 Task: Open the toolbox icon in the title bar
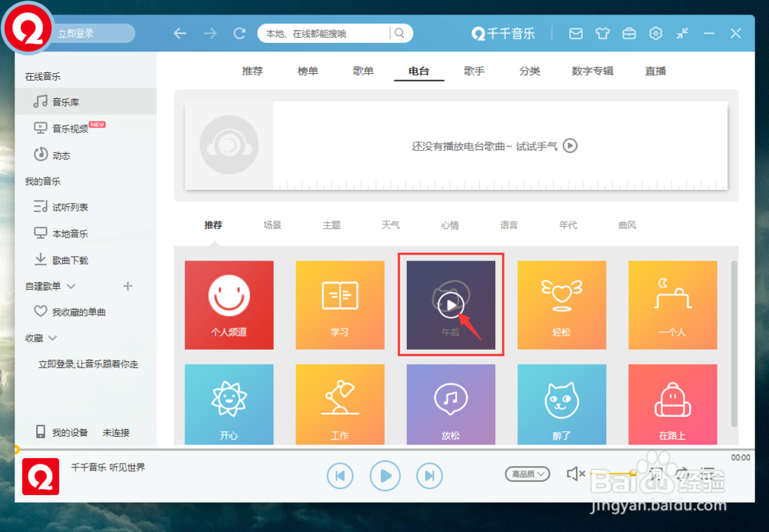[629, 33]
